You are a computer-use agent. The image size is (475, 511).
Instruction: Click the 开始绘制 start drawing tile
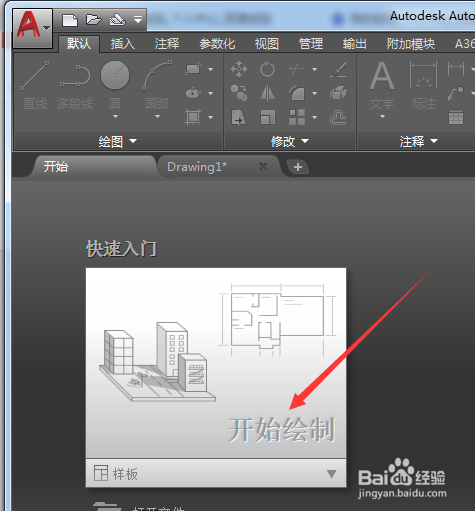point(216,363)
